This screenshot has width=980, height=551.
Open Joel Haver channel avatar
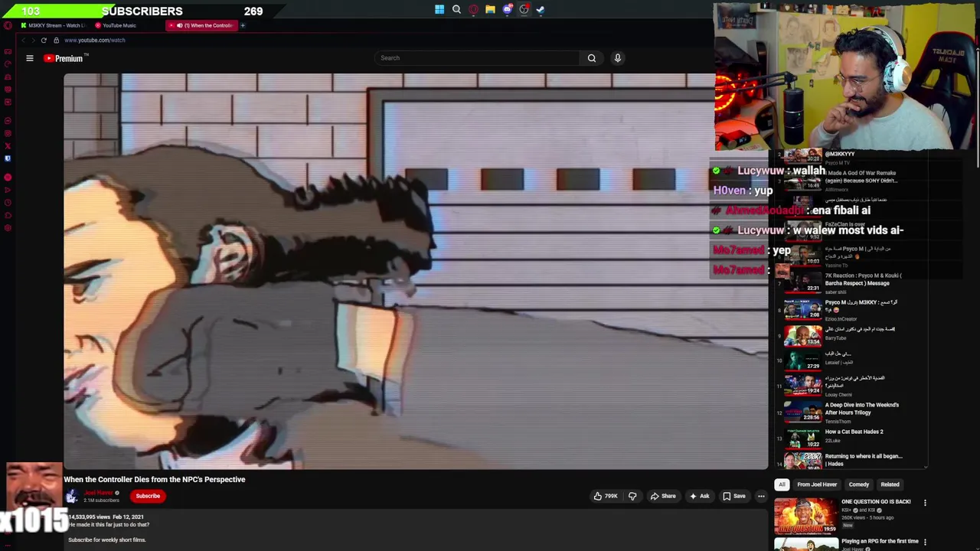click(x=72, y=496)
